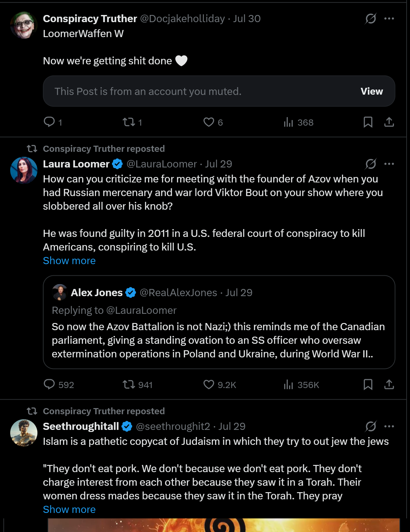
Task: Open more menu on Laura Loomer's post
Action: click(x=389, y=164)
